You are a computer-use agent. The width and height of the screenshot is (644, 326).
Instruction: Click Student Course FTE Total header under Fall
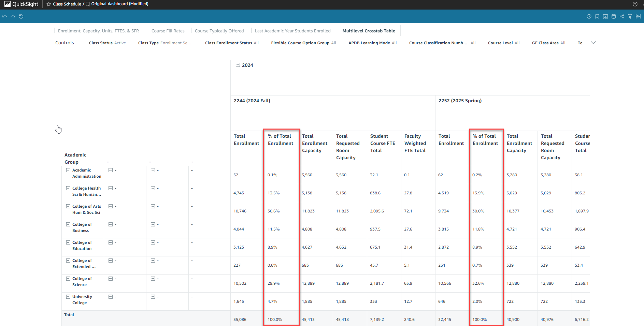tap(383, 143)
